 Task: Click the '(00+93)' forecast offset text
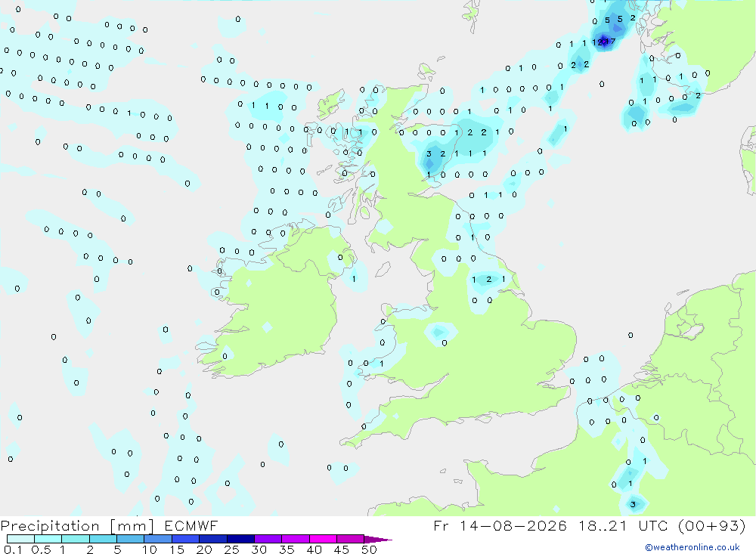[711, 525]
